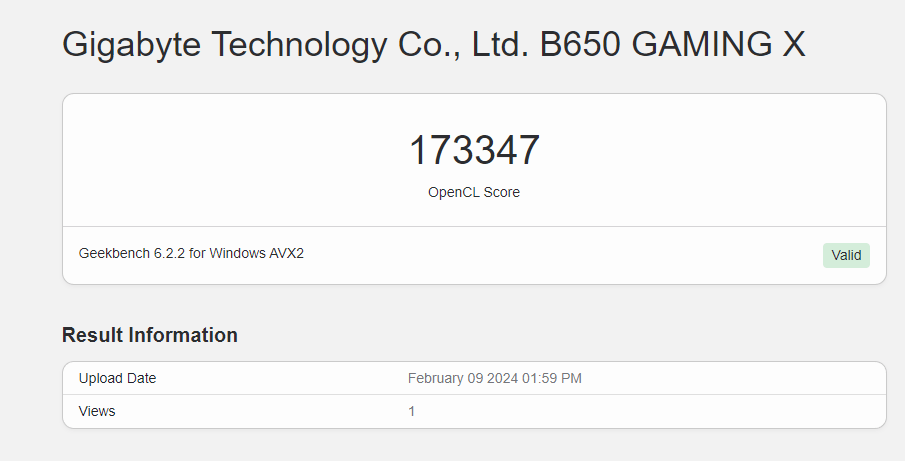Click the green Valid badge
This screenshot has width=905, height=461.
click(846, 255)
